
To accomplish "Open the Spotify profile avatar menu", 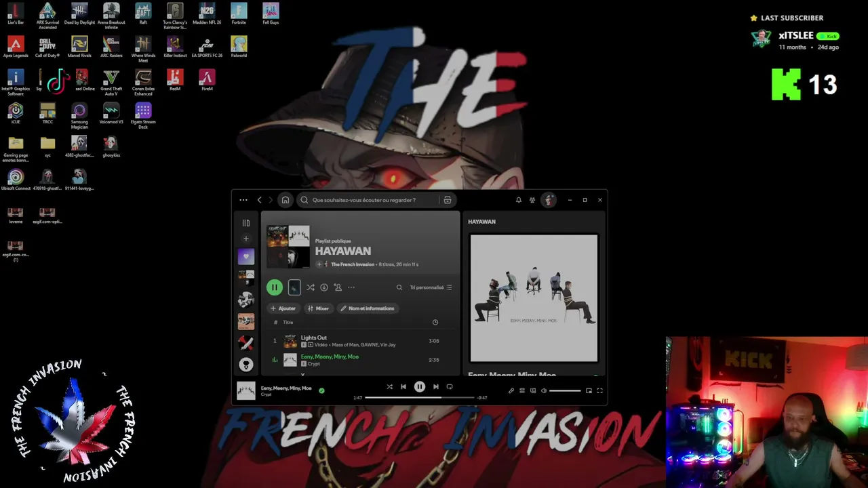I will pos(549,200).
